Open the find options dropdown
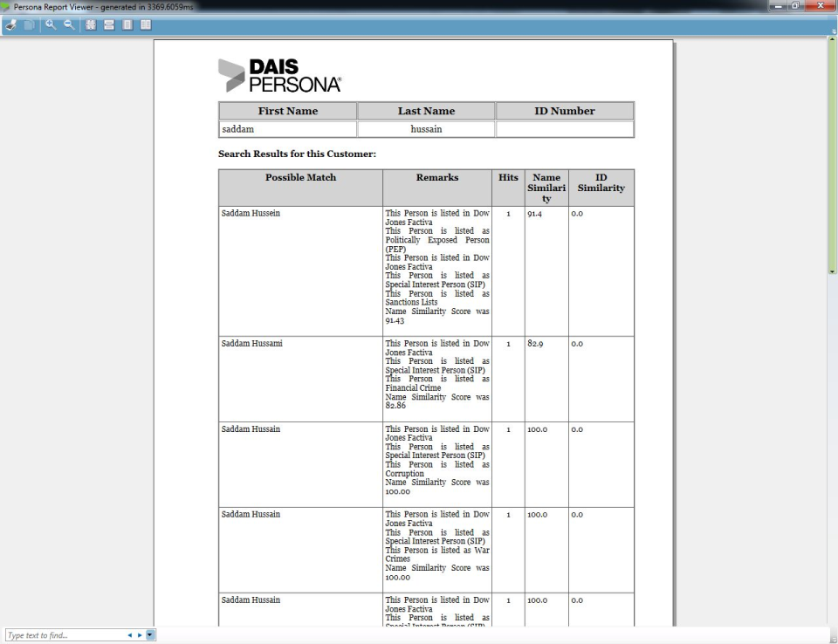This screenshot has width=838, height=644. pyautogui.click(x=150, y=635)
